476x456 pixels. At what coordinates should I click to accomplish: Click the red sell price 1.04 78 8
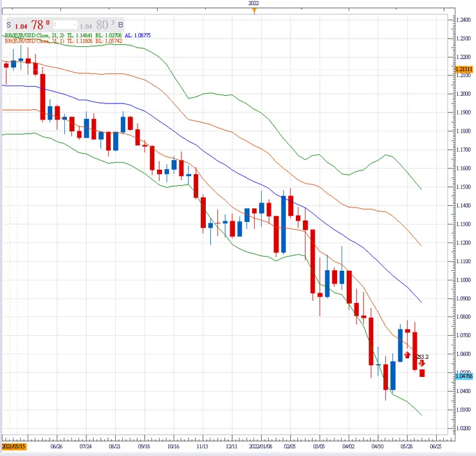point(32,25)
